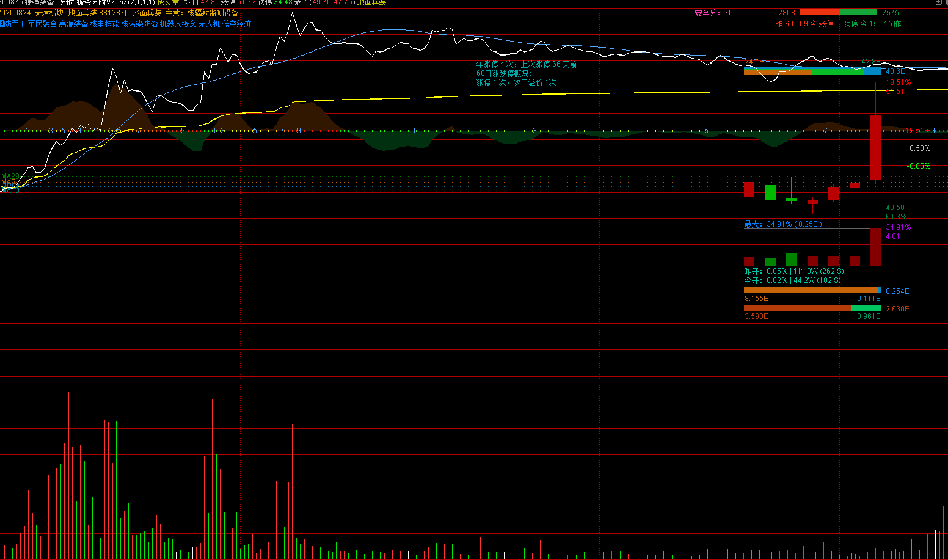Screen dimensions: 948x560
Task: Click the 成交量 indicator label in header
Action: pyautogui.click(x=168, y=3)
